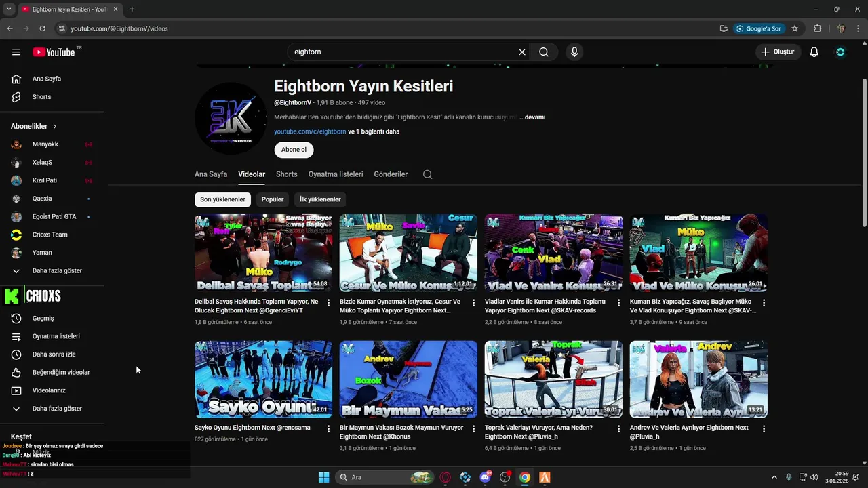Image resolution: width=868 pixels, height=488 pixels.
Task: Open options menu for Kuman Biz Yapıcağız video
Action: (x=764, y=303)
